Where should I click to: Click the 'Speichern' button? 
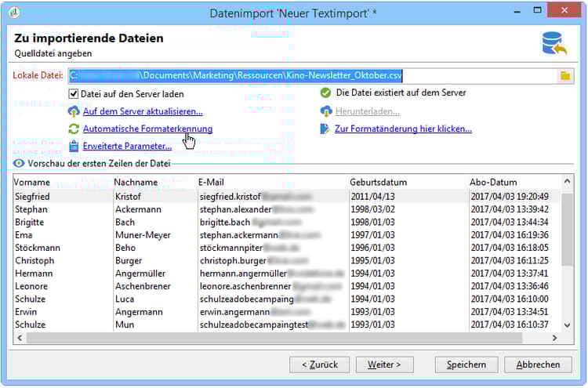(466, 364)
